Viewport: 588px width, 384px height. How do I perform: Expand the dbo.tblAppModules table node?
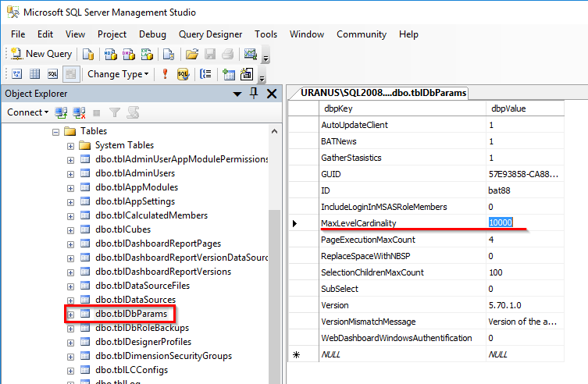click(70, 188)
